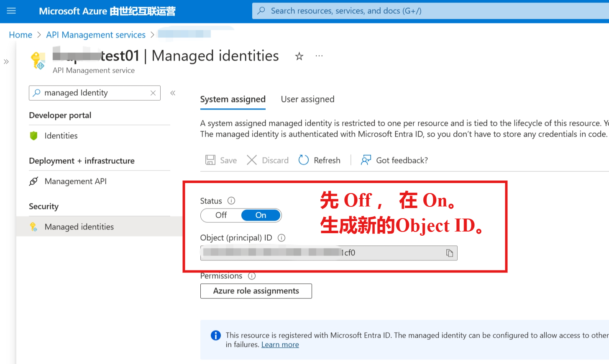Follow the Learn more link
Image resolution: width=609 pixels, height=364 pixels.
click(x=280, y=345)
